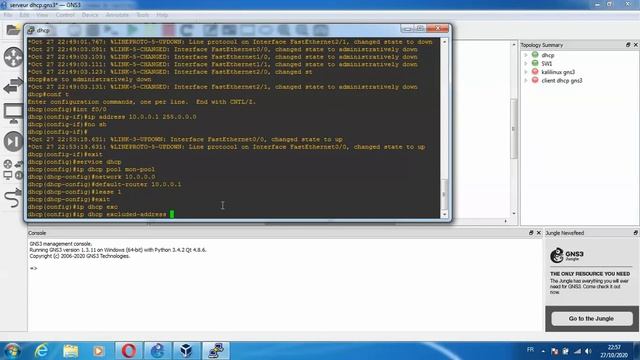This screenshot has width=640, height=360.
Task: Click terminal line 'ip dhcp pool mon-pool'
Action: click(x=91, y=169)
